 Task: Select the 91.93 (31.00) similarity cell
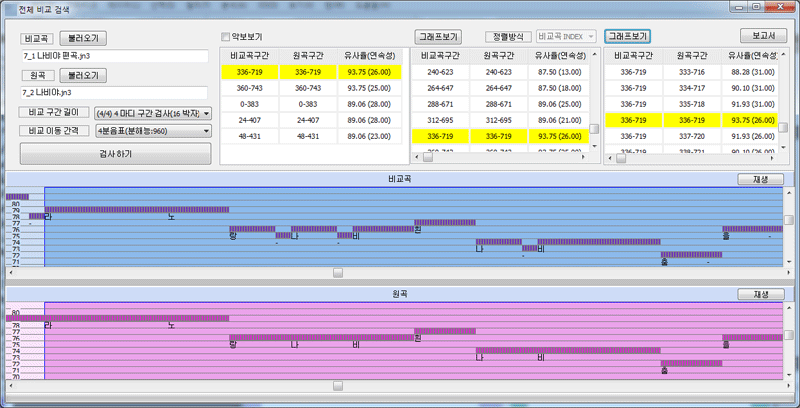point(750,105)
